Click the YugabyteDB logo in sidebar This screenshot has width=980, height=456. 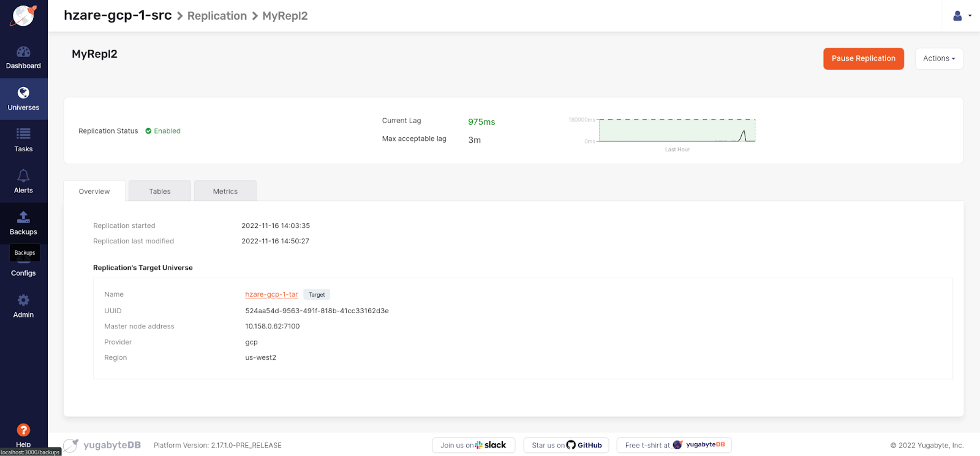(x=23, y=16)
